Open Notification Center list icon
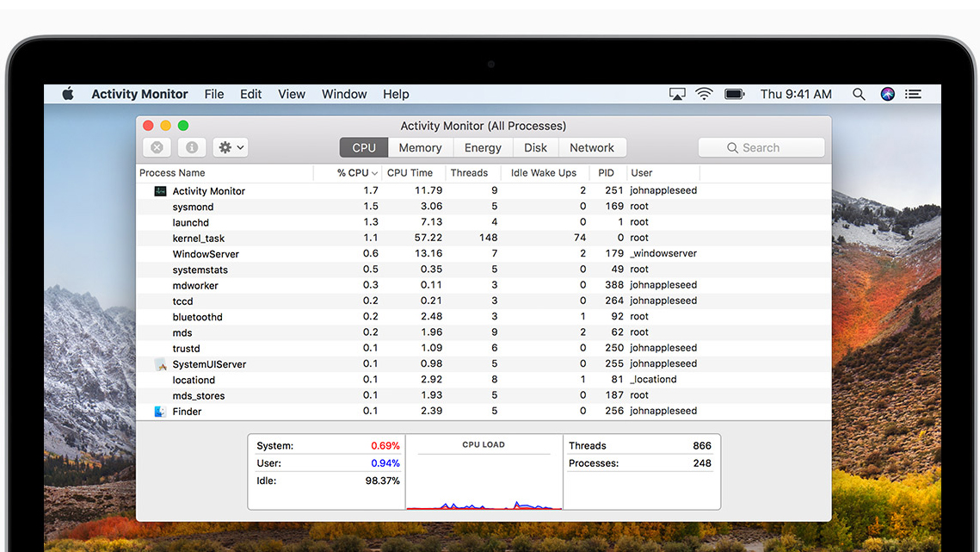Image resolution: width=980 pixels, height=552 pixels. coord(913,94)
